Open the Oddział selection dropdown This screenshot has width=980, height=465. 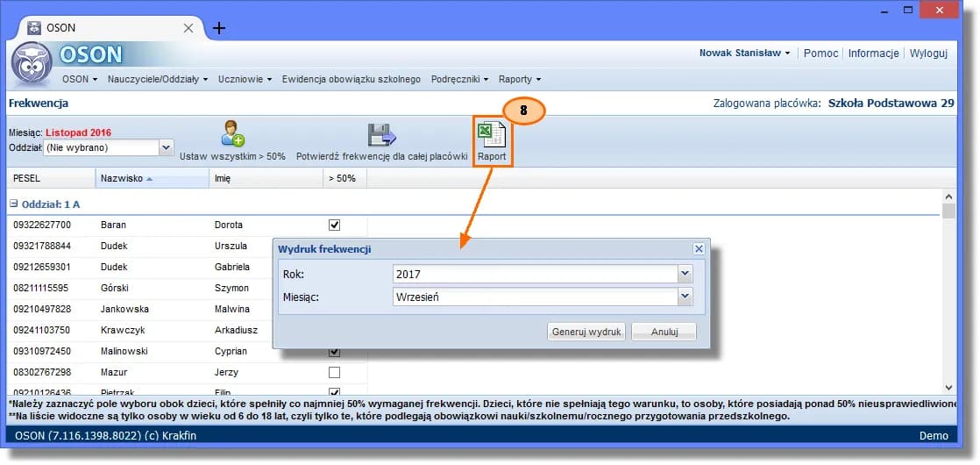[x=166, y=148]
